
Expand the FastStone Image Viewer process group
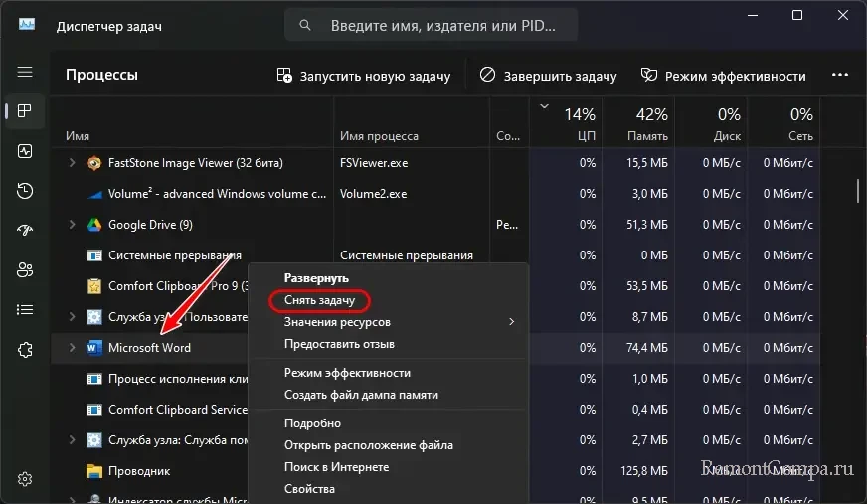pos(72,163)
